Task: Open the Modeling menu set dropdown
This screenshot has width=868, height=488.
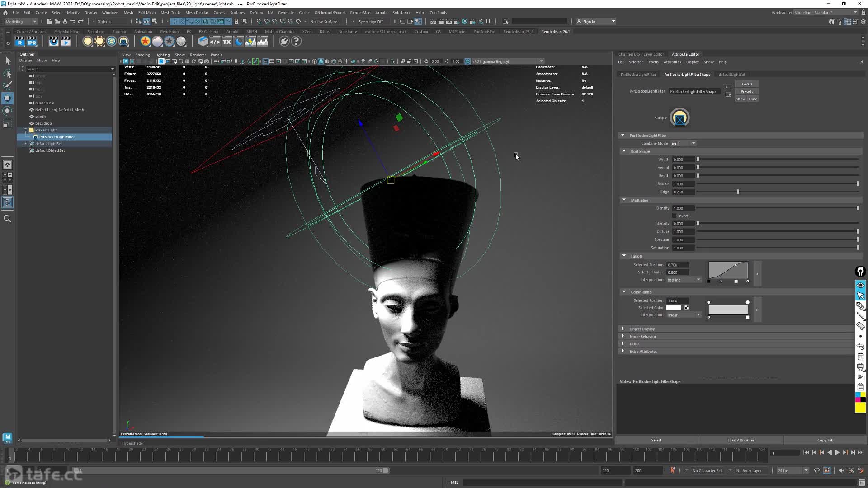Action: click(x=21, y=22)
